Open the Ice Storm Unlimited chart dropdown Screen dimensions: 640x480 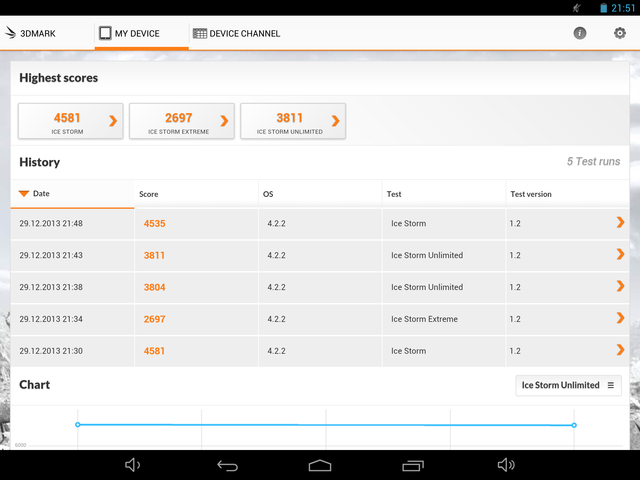point(569,385)
